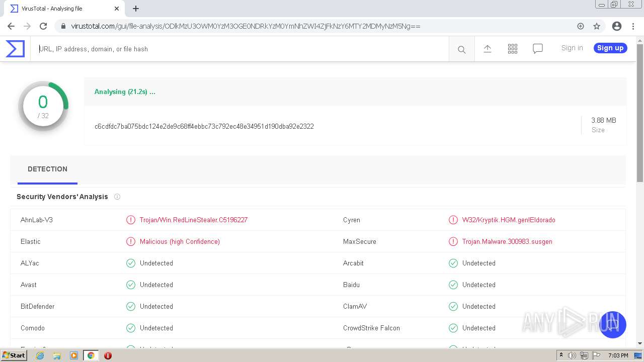
Task: Click the Analysing (21.2s) status text
Action: [125, 92]
